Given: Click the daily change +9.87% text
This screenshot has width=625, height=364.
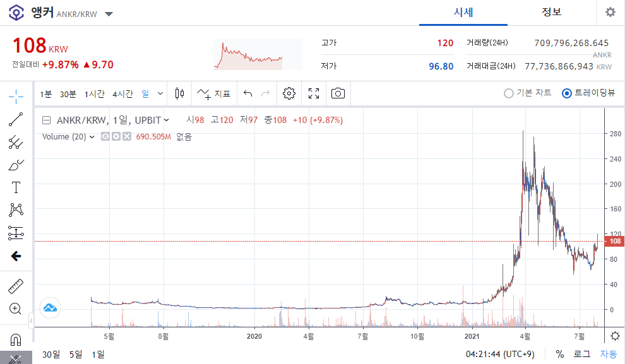Looking at the screenshot, I should click(x=60, y=64).
